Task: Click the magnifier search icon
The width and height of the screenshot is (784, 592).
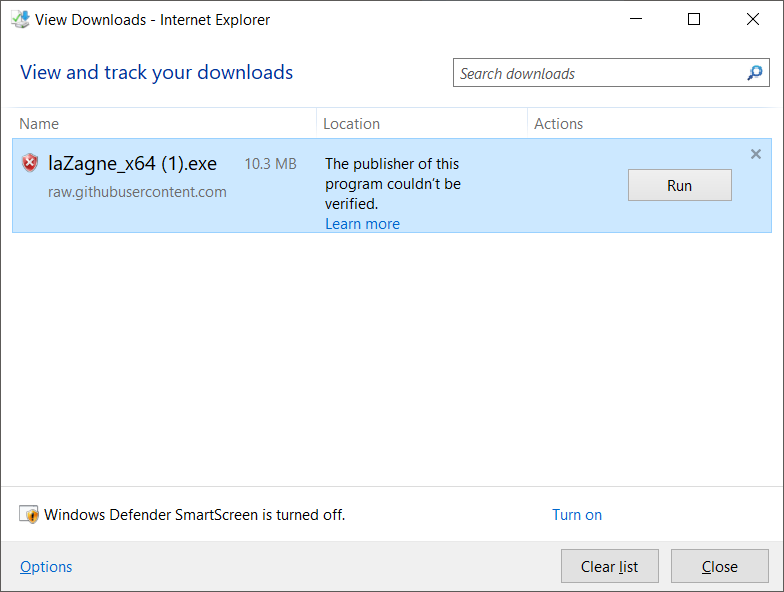Action: click(x=755, y=73)
